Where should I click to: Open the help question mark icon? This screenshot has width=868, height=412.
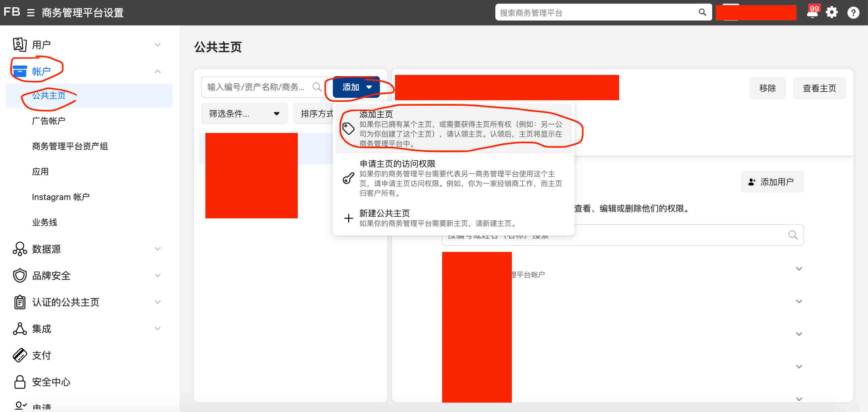pos(853,13)
